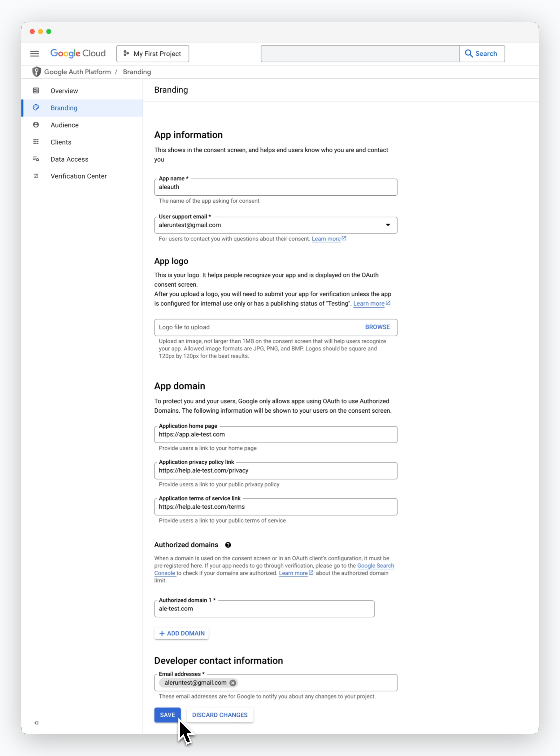Remove the aleruntest@gmail.com email chip

pyautogui.click(x=233, y=683)
